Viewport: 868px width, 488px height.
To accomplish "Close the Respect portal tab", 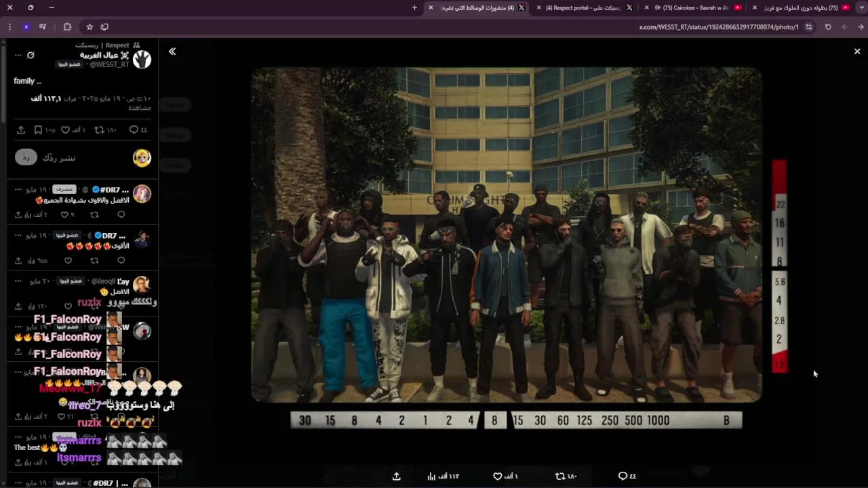I will [538, 7].
